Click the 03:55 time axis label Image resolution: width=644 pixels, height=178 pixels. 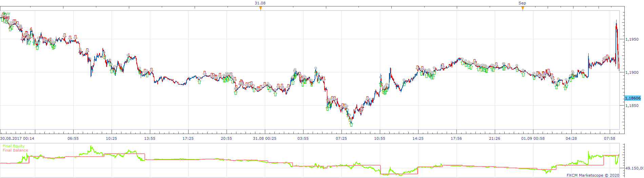303,138
